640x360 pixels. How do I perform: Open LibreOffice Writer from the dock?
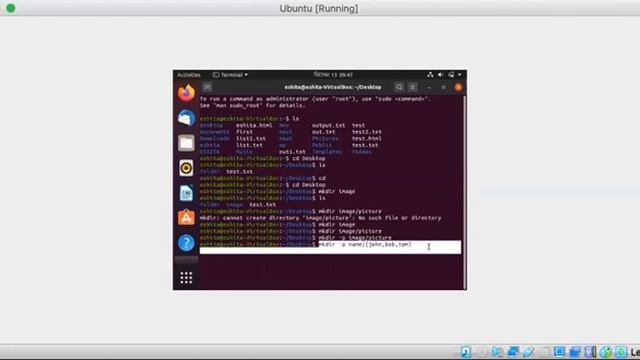coord(186,193)
